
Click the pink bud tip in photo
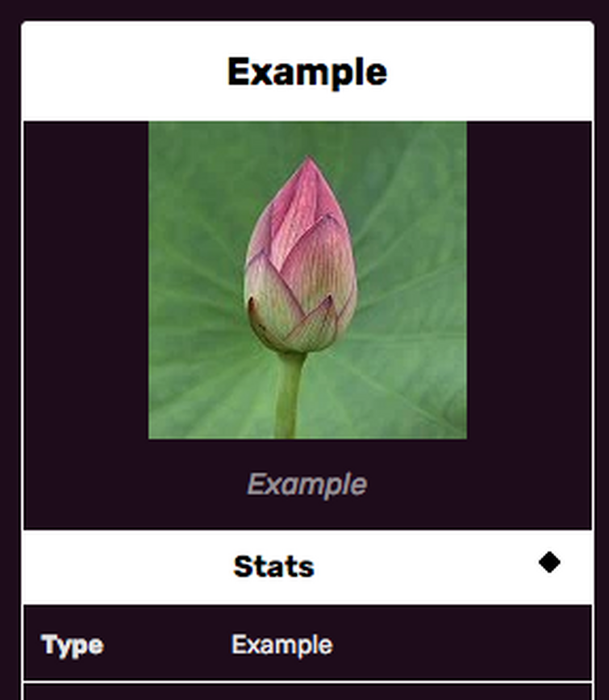pos(308,174)
